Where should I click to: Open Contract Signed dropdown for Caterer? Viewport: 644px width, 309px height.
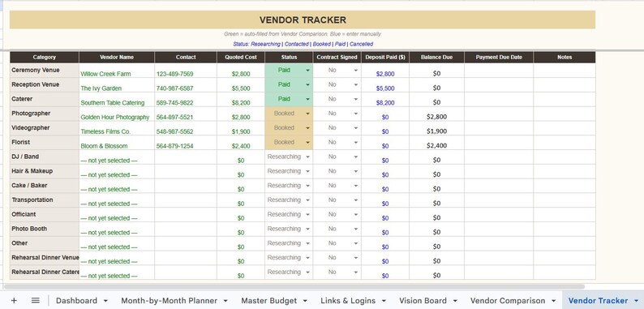[x=356, y=99]
